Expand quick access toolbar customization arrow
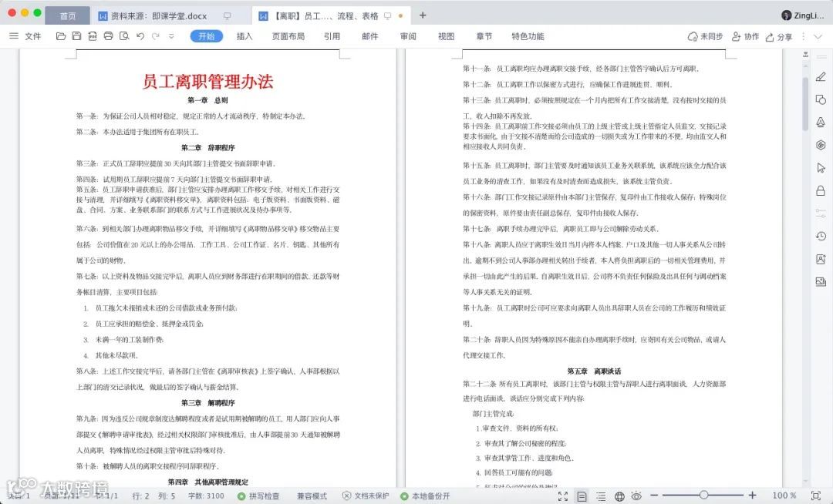 click(x=171, y=36)
